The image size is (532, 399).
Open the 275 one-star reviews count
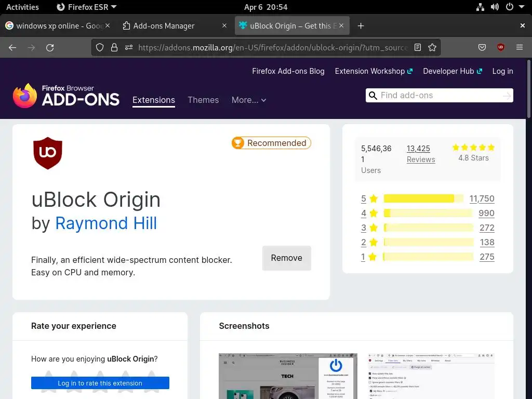[x=487, y=257]
